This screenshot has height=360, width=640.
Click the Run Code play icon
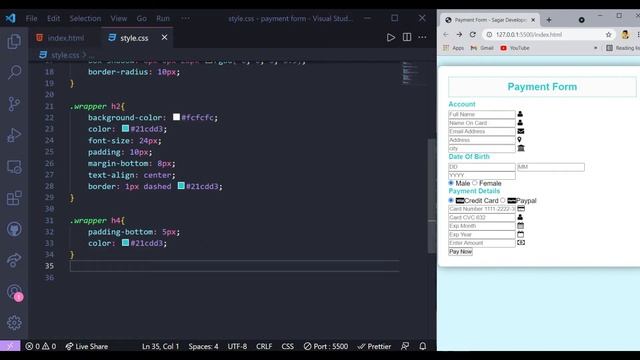pyautogui.click(x=391, y=38)
